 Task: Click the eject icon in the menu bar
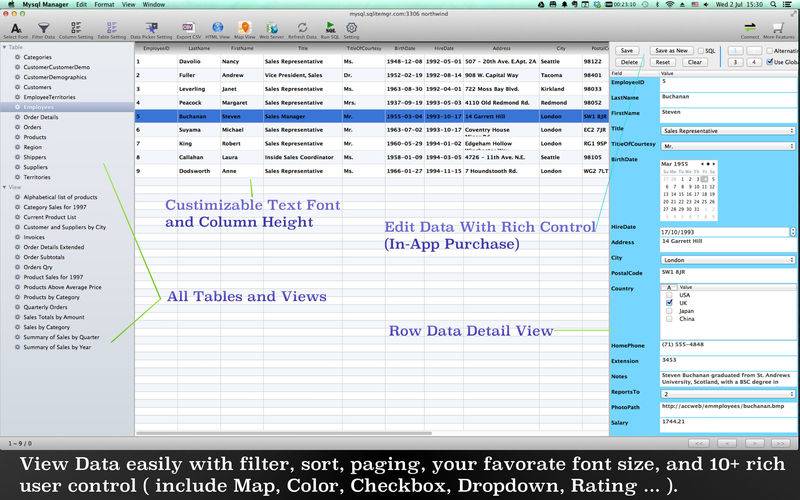tap(682, 5)
